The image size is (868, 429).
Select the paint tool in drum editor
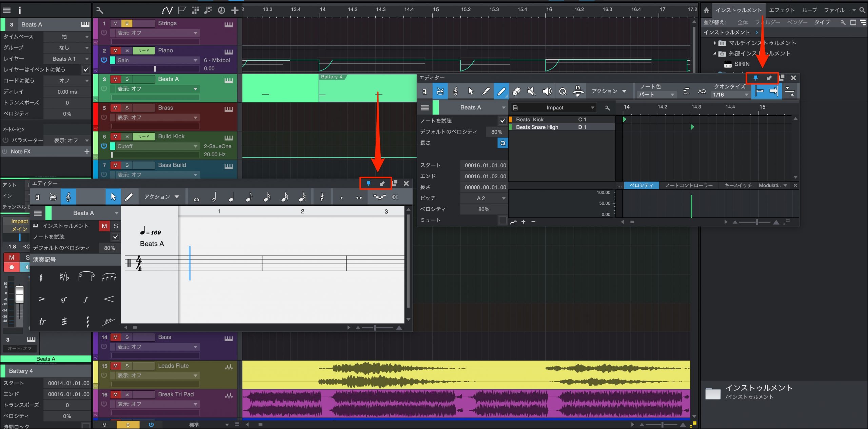tap(501, 91)
